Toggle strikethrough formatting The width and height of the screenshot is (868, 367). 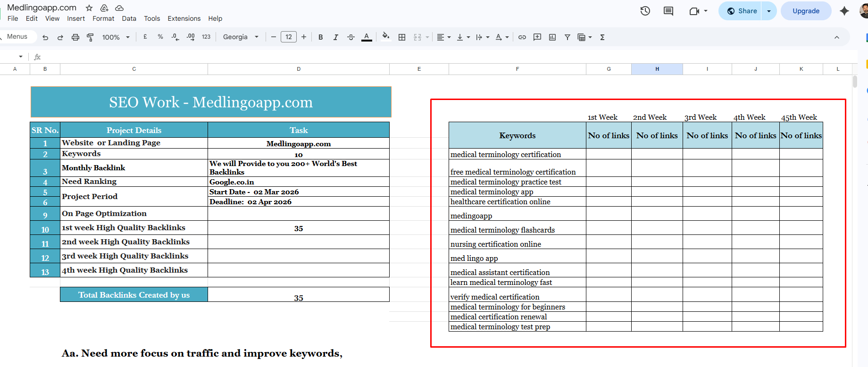tap(351, 37)
